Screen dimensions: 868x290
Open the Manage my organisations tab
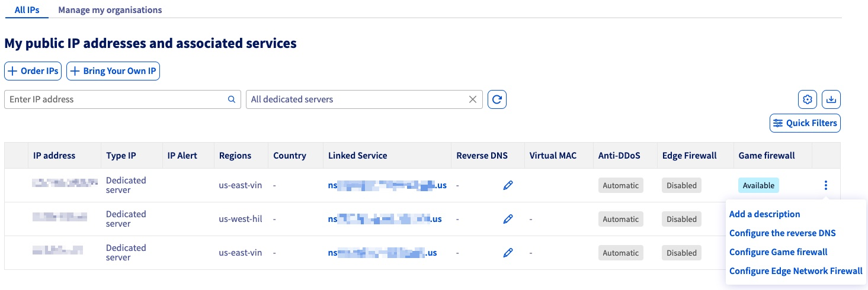point(110,10)
